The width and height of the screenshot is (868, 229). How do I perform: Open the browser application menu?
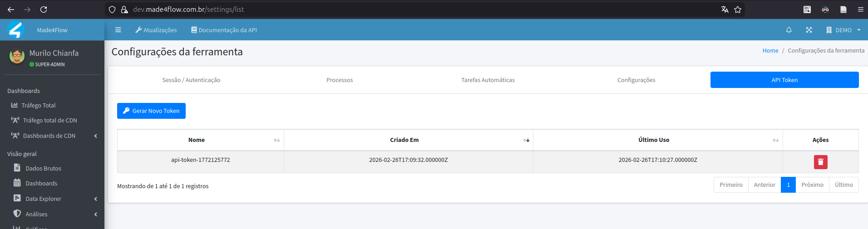click(860, 9)
